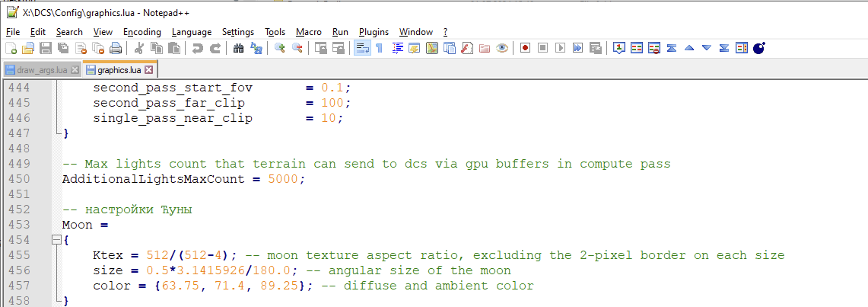Toggle synchronize horizontal scrolling
This screenshot has height=307, width=868.
point(339,48)
